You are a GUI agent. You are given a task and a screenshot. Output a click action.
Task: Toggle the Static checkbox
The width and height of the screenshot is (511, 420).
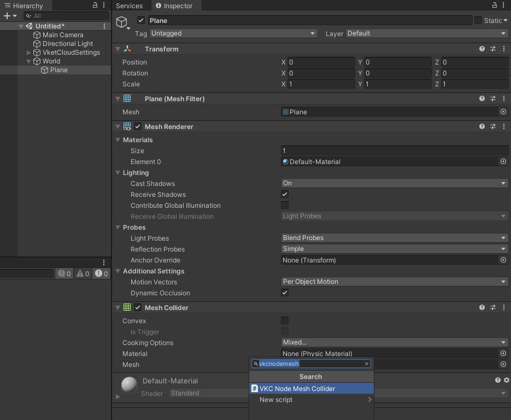click(x=478, y=20)
